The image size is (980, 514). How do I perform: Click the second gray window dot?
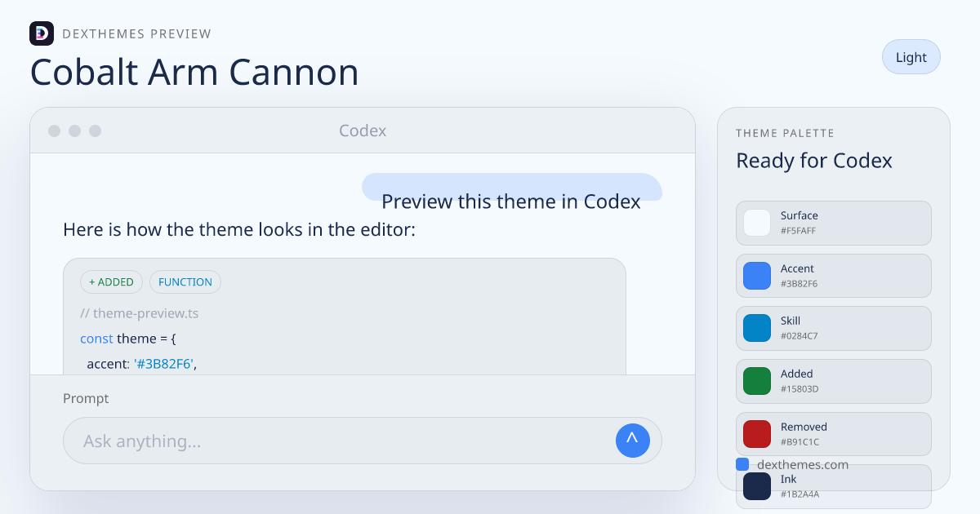pyautogui.click(x=75, y=131)
